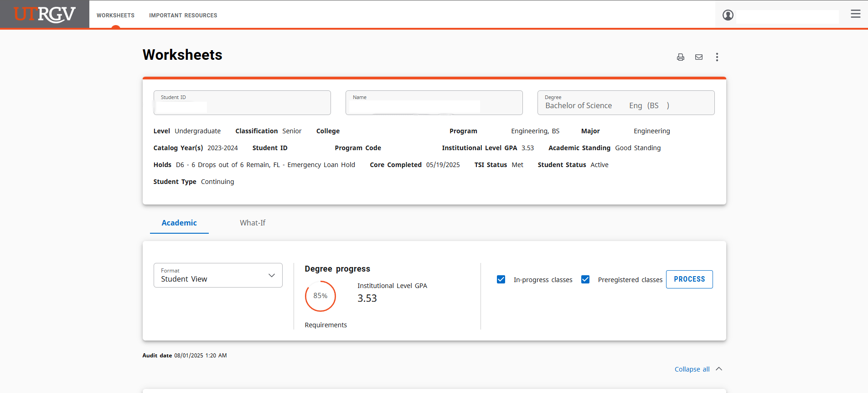
Task: Click the Collapse all chevron arrow
Action: pos(719,369)
